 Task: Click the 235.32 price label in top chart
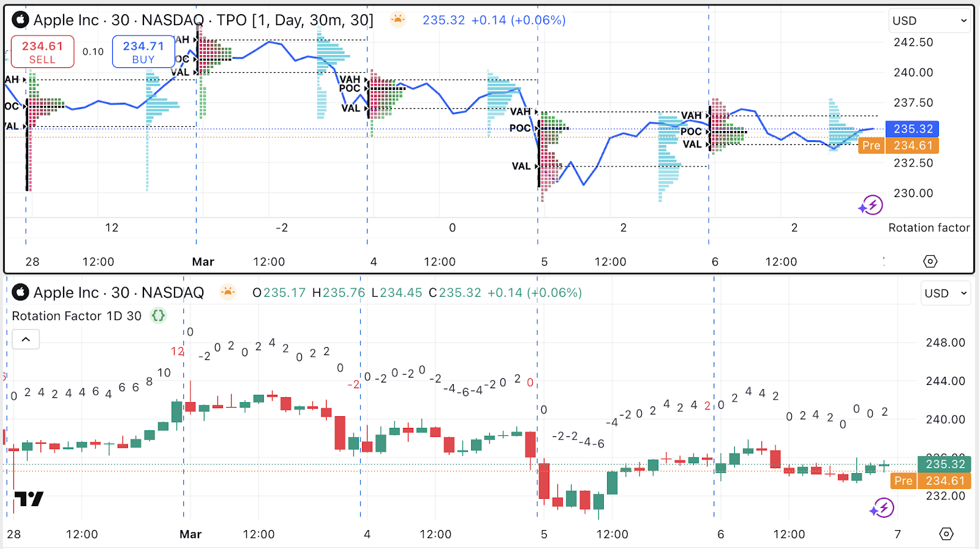click(913, 129)
